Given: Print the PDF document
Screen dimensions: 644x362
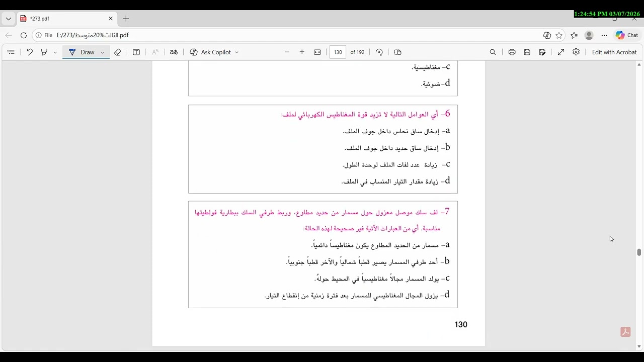Looking at the screenshot, I should [512, 52].
